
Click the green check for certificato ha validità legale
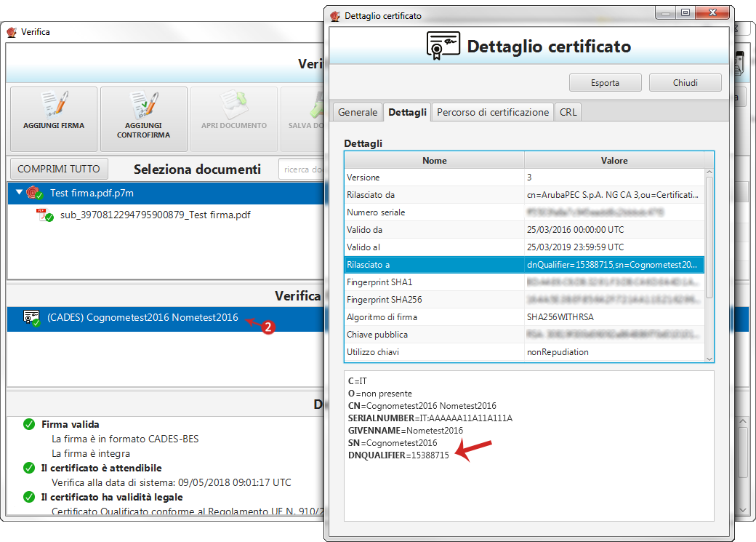[x=29, y=497]
